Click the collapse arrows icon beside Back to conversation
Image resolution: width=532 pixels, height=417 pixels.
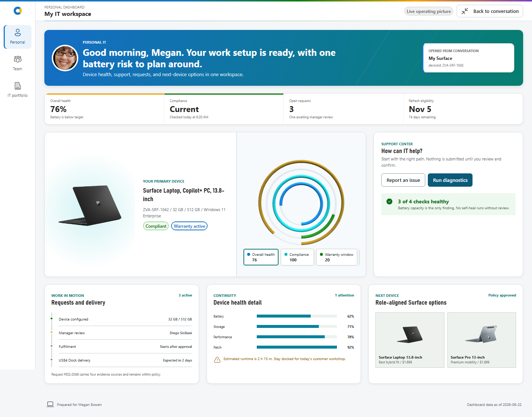[465, 11]
